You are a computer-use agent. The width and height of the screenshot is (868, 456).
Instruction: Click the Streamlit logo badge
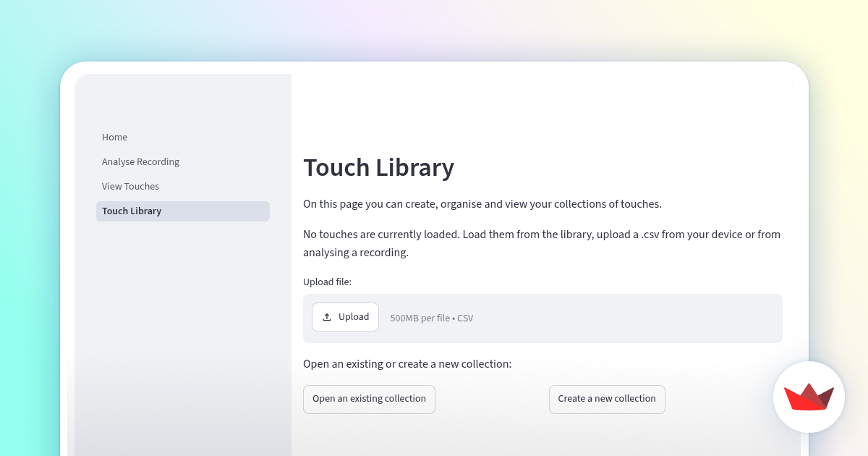point(809,397)
